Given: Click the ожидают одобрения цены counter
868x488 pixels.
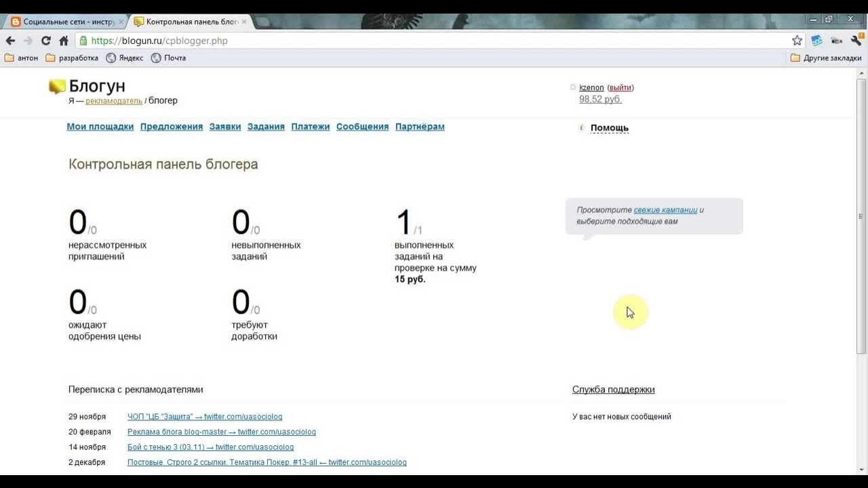Looking at the screenshot, I should (104, 314).
